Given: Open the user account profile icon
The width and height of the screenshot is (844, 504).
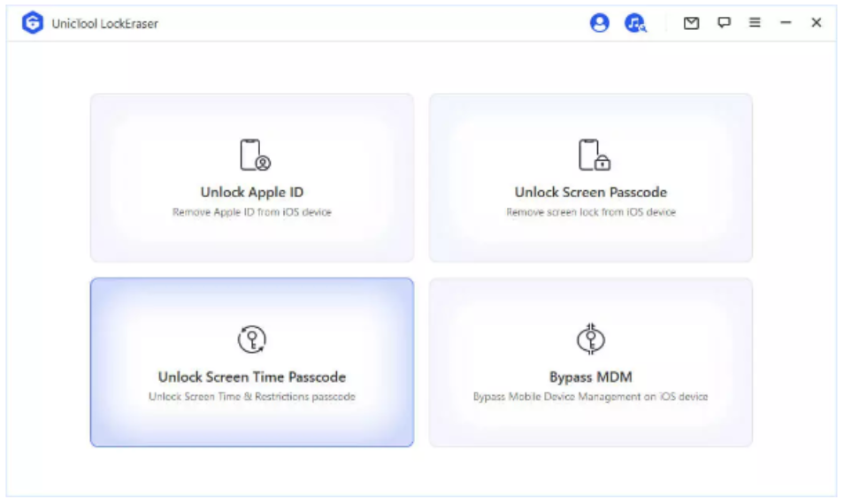Looking at the screenshot, I should tap(600, 24).
